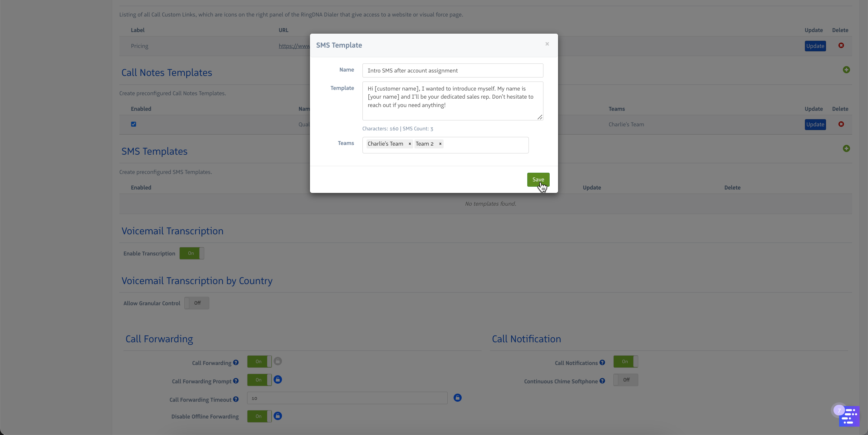Screen dimensions: 868x435
Task: Open help tooltip for Call Forwarding Timeout
Action: [x=236, y=399]
